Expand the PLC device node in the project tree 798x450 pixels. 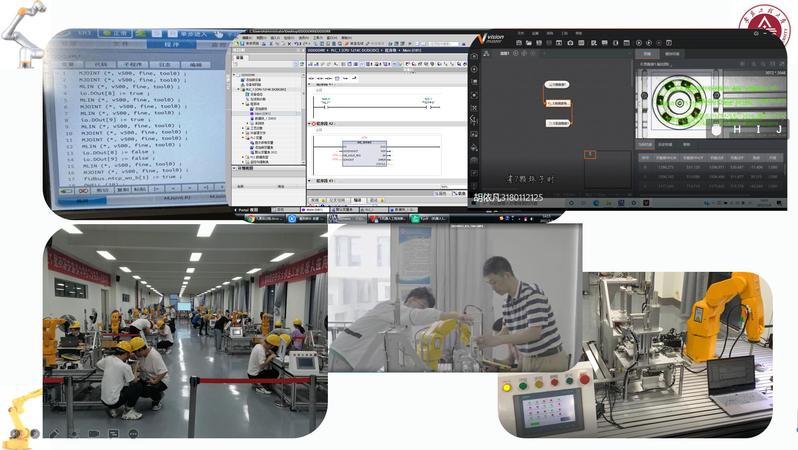click(x=241, y=89)
